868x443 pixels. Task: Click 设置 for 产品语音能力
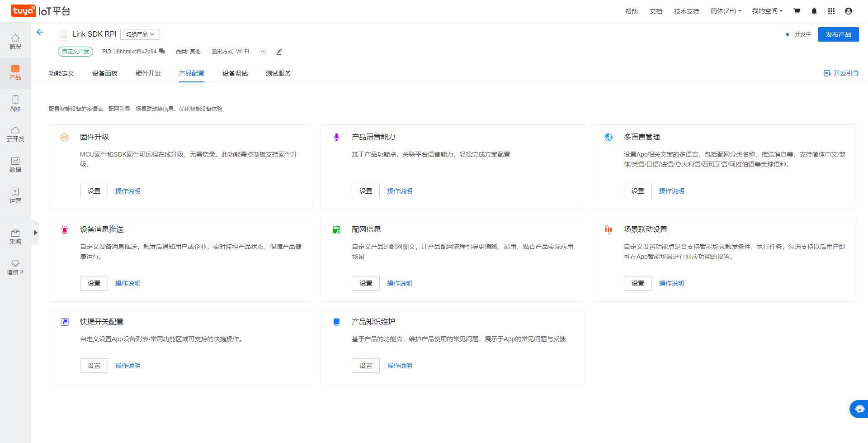pos(366,191)
